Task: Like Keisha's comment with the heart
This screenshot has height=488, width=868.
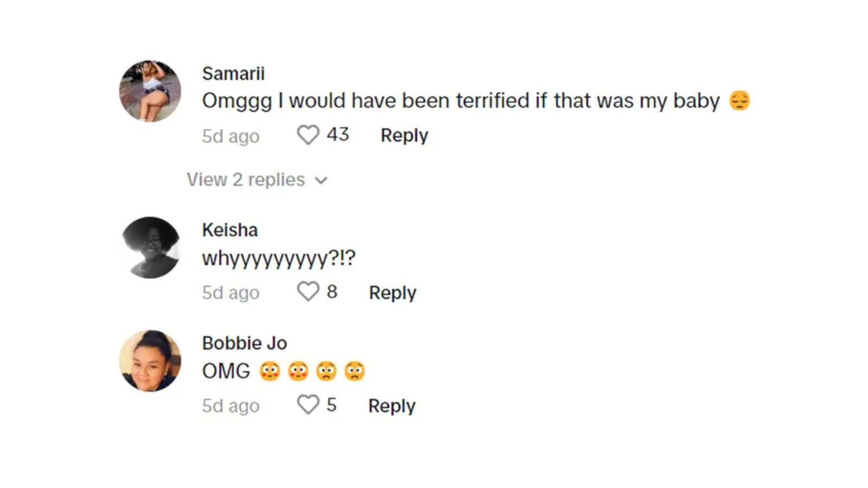Action: pos(308,292)
